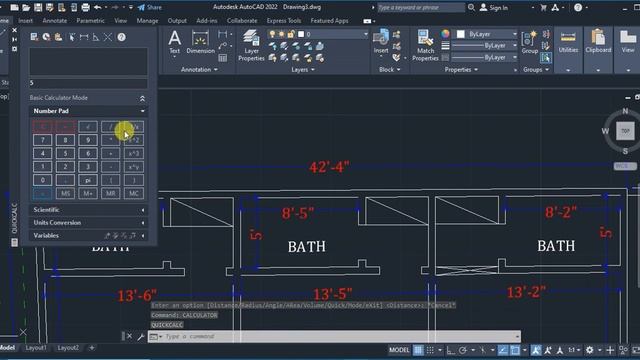The width and height of the screenshot is (640, 360).
Task: Open the Workspace Switching gear icon
Action: tap(589, 350)
